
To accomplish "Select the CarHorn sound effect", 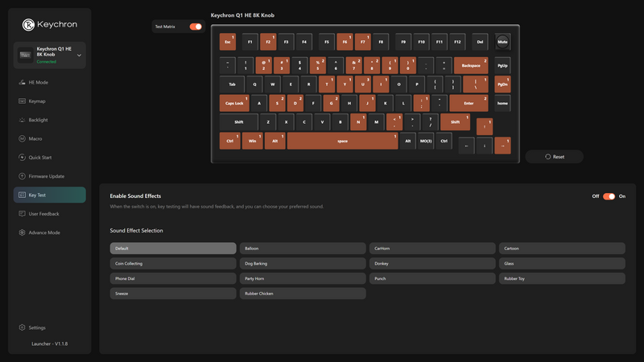I will point(432,249).
